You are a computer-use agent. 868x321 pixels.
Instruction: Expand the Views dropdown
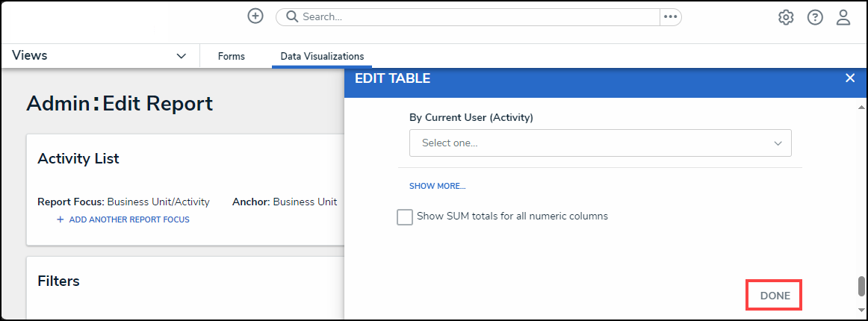click(181, 56)
